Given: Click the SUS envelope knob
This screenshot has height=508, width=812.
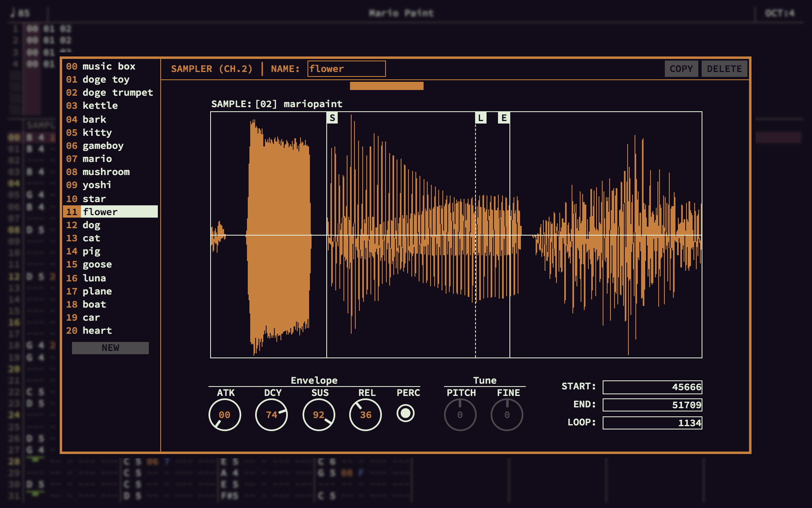Looking at the screenshot, I should pyautogui.click(x=319, y=415).
